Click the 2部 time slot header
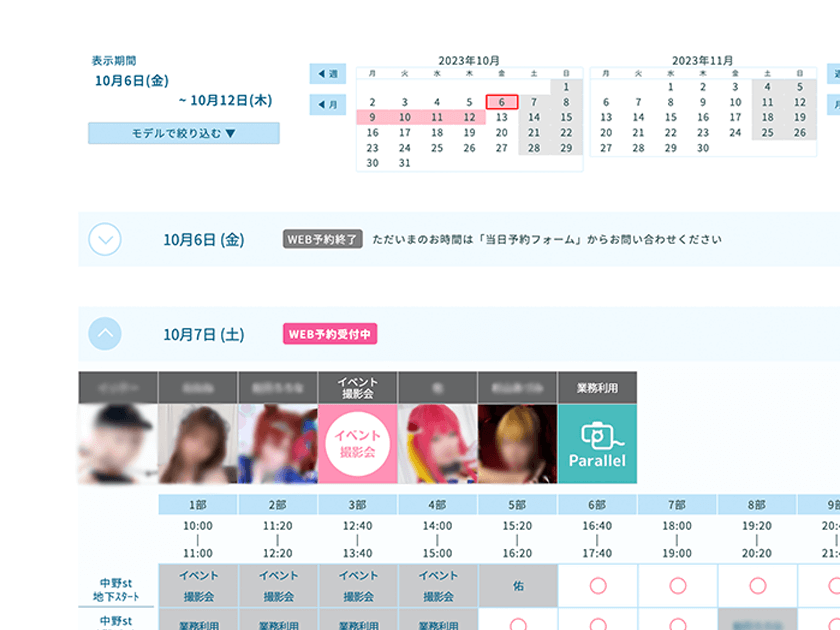Image resolution: width=840 pixels, height=630 pixels. 278,505
